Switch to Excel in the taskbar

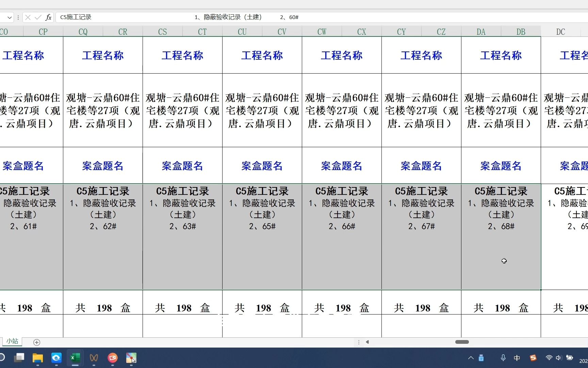75,358
